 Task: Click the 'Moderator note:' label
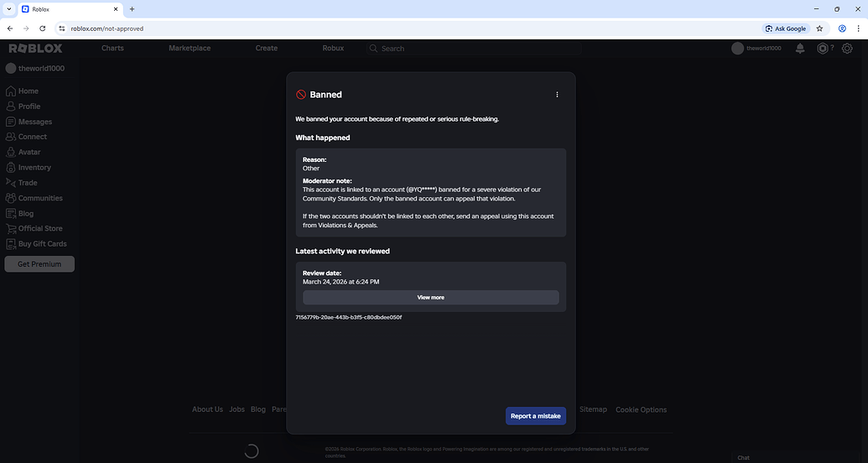pos(327,181)
